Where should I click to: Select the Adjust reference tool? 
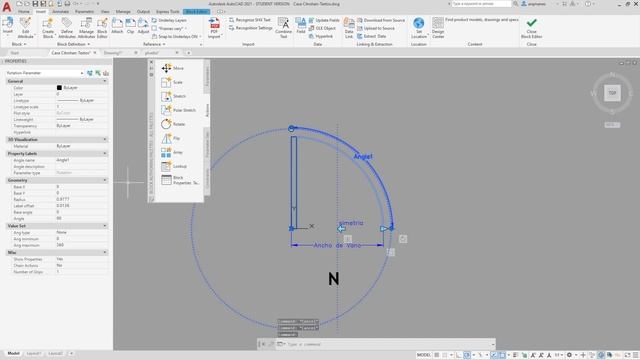tap(143, 26)
